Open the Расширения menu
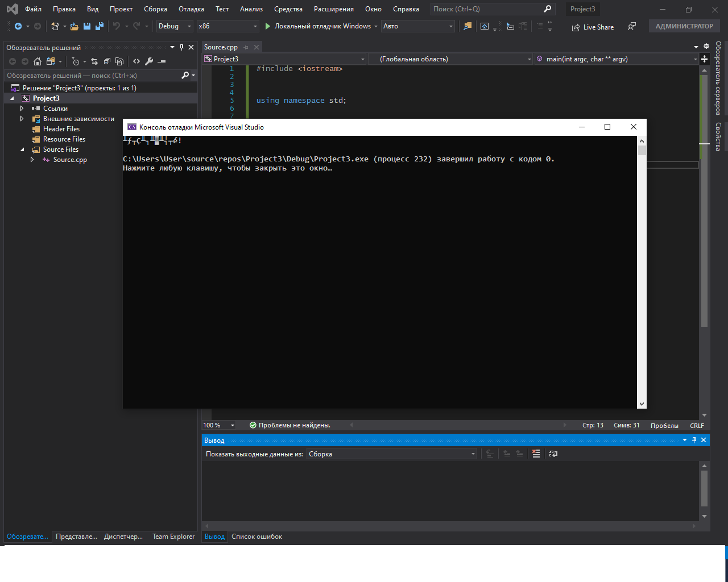The image size is (728, 582). pos(334,9)
